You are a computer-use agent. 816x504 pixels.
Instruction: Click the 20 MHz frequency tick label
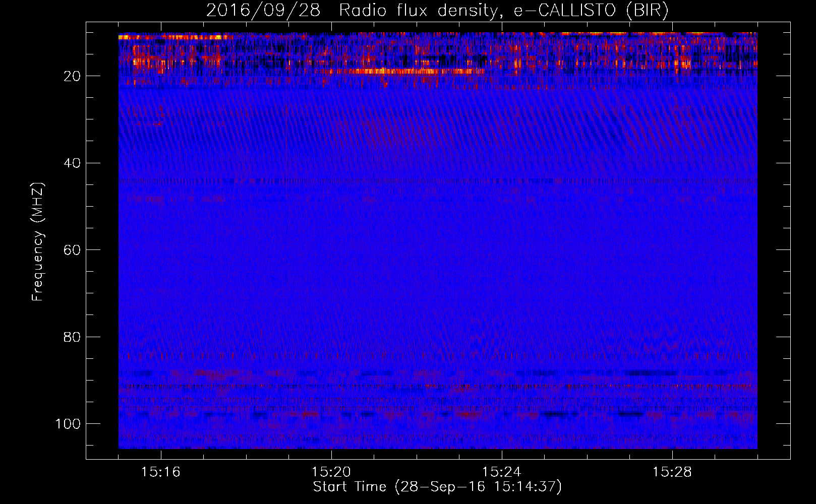pyautogui.click(x=72, y=76)
